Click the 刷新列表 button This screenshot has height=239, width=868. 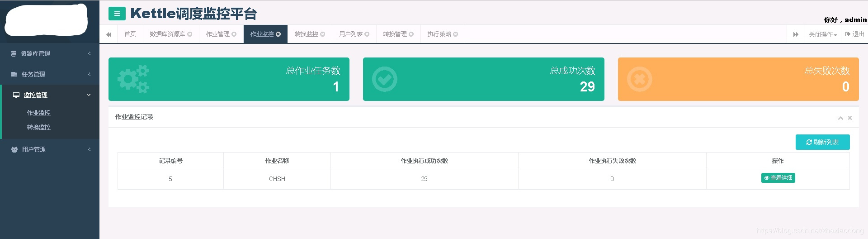822,142
